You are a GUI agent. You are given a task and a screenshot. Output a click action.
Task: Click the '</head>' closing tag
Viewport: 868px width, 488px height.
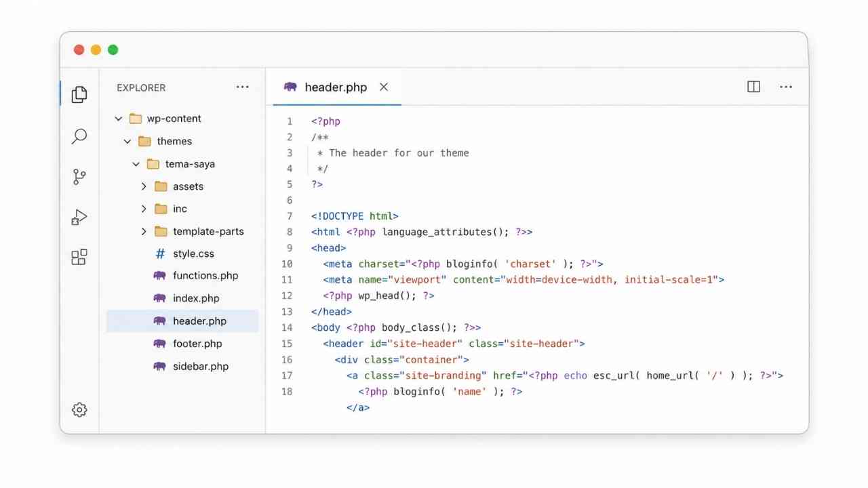pyautogui.click(x=332, y=312)
